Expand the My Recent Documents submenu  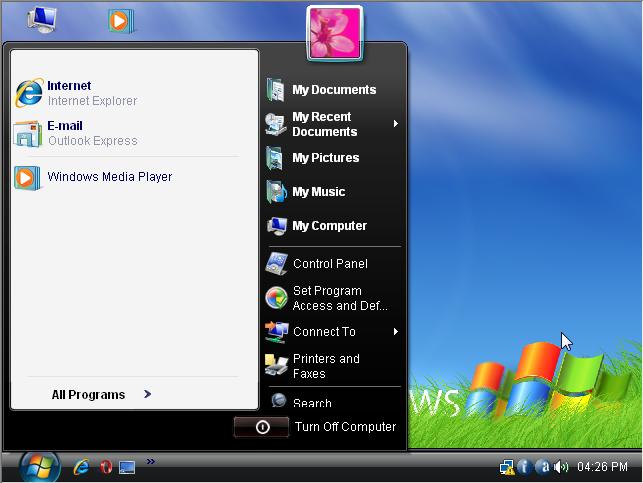coord(332,124)
